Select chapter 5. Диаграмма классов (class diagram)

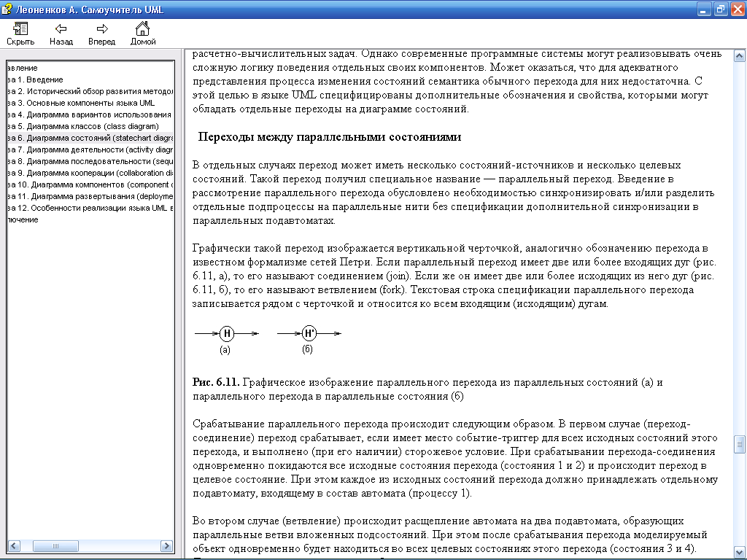[x=84, y=126]
